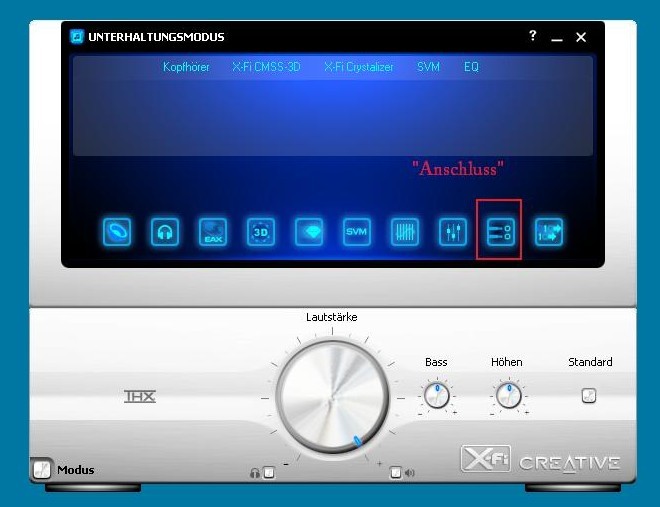Click the Höhen treble knob
Screen dimensions: 660x507
pyautogui.click(x=508, y=396)
